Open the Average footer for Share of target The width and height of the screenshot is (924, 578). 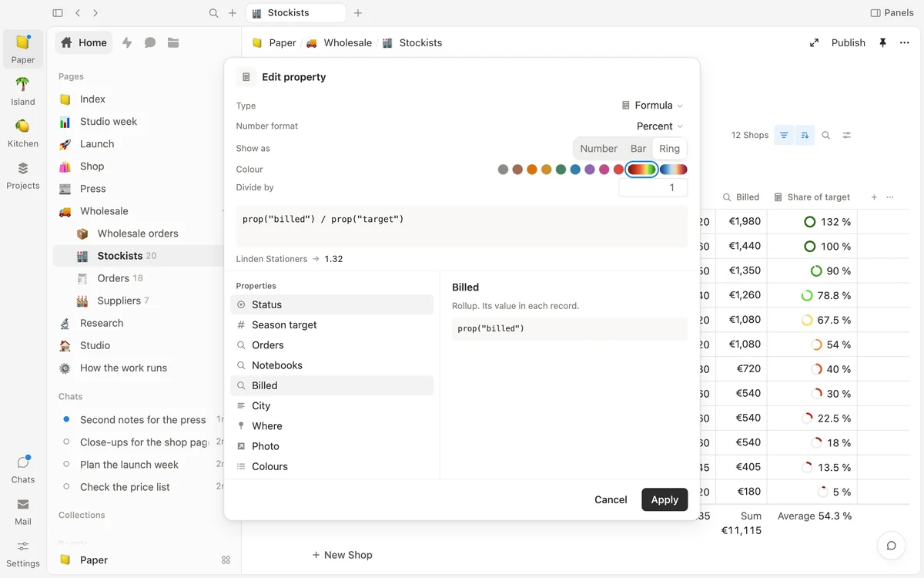(815, 516)
